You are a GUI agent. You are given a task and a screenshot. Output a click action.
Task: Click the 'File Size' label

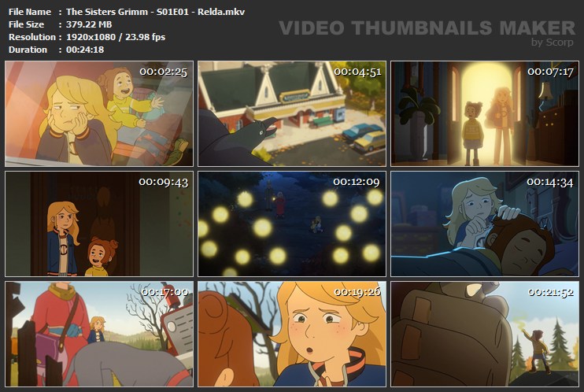(27, 24)
